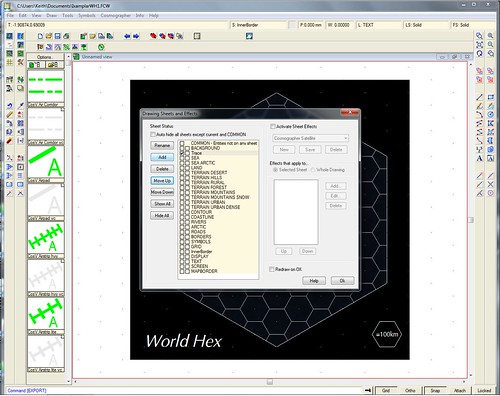Enable Auto hide all sheets checkbox
The height and width of the screenshot is (396, 500).
[x=153, y=134]
